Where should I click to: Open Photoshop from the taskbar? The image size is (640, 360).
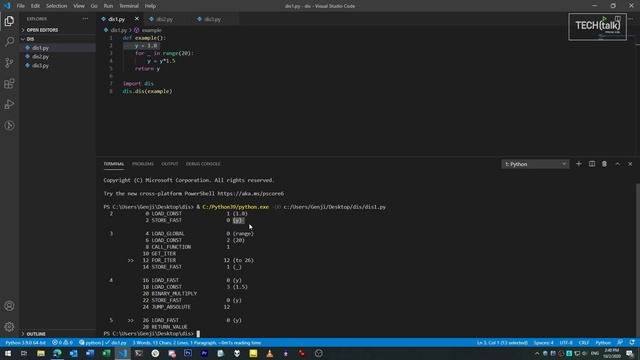(x=188, y=353)
